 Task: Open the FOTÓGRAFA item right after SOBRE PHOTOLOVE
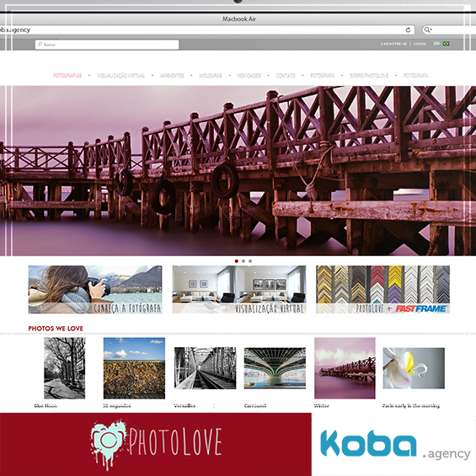415,76
